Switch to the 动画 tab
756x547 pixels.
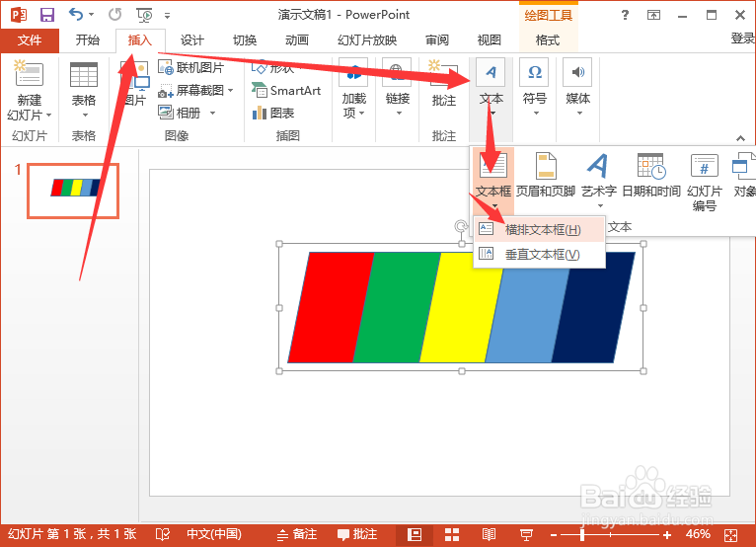[296, 40]
